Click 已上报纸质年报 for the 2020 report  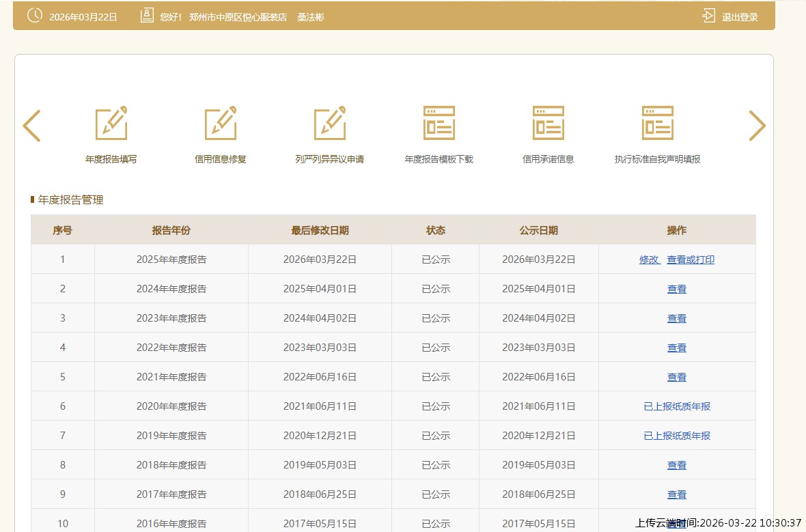(x=677, y=406)
